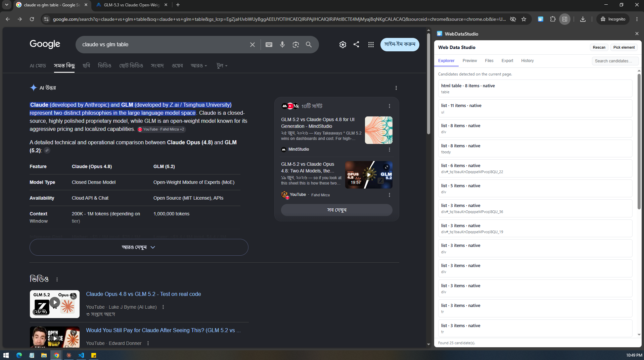Click the share icon near search bar
The width and height of the screenshot is (644, 360).
[356, 44]
